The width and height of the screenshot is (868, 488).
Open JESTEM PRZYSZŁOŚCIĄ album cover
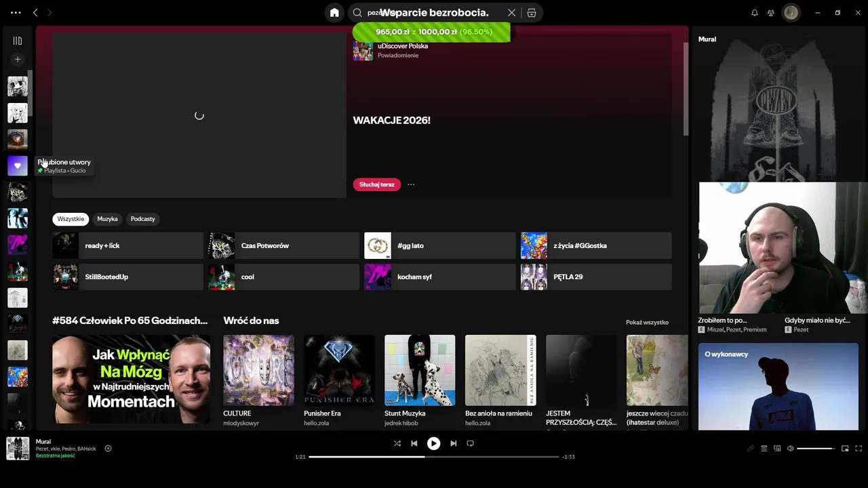pos(581,370)
